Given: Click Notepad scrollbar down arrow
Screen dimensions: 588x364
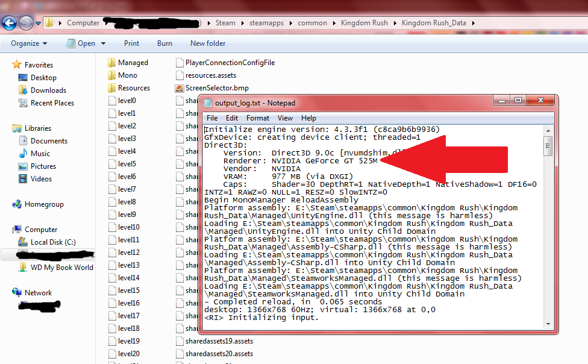Looking at the screenshot, I should click(548, 324).
